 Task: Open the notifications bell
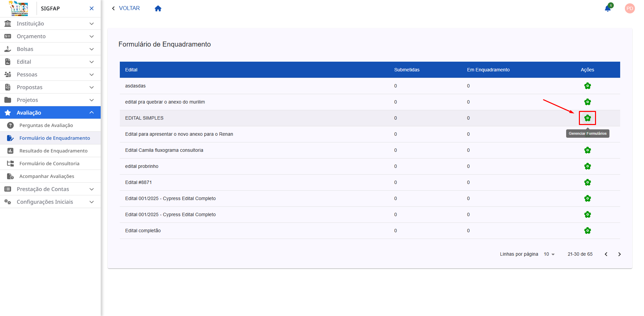pyautogui.click(x=608, y=8)
